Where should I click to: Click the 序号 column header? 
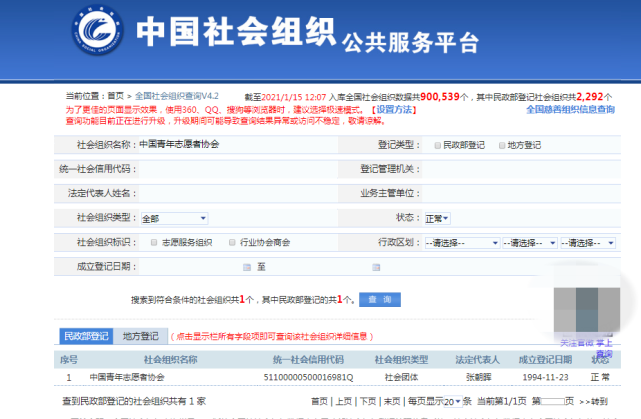[69, 360]
